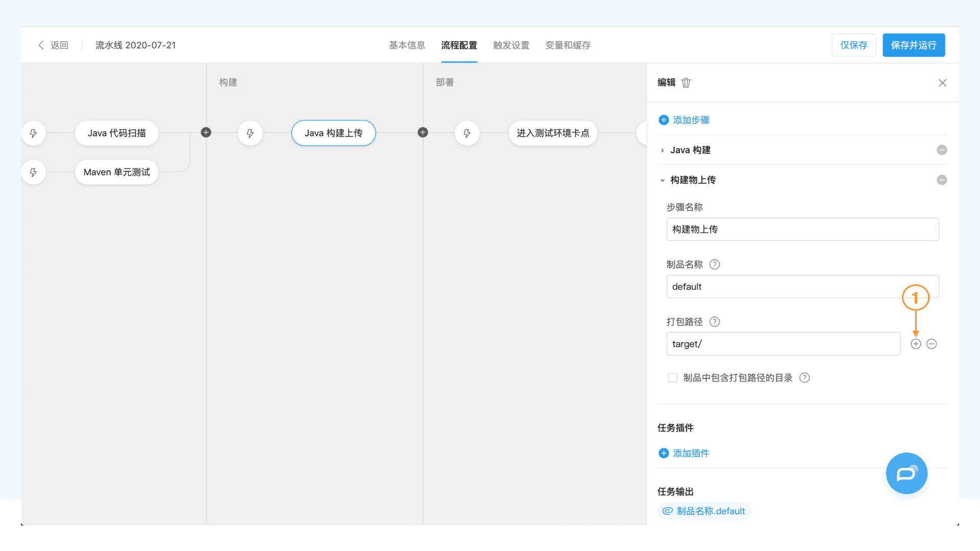Collapse the 构建物上传 section
980x551 pixels.
click(663, 180)
